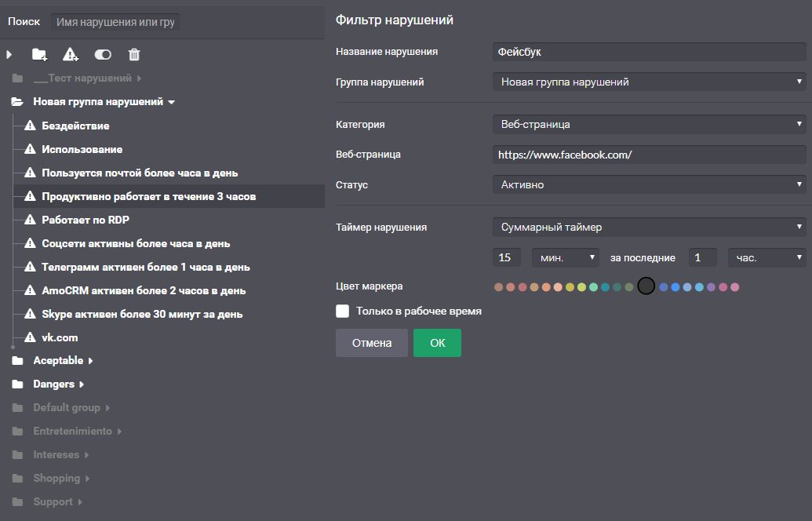Open the Категория dropdown showing Веб-страница
The image size is (812, 521).
[x=650, y=124]
